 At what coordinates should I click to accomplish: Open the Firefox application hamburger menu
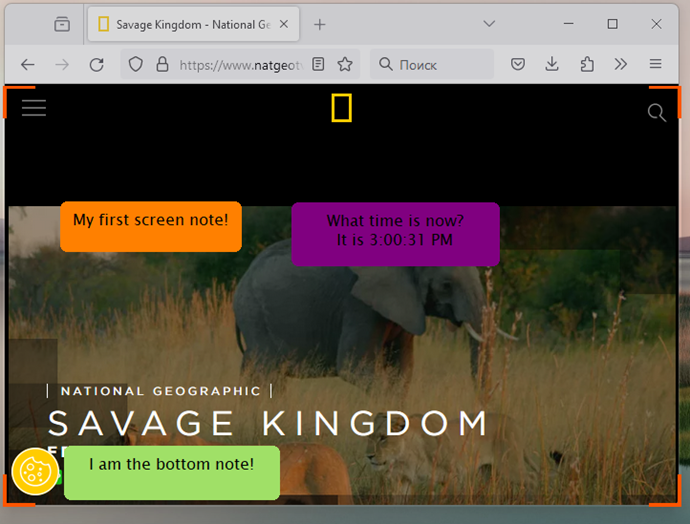click(x=655, y=64)
